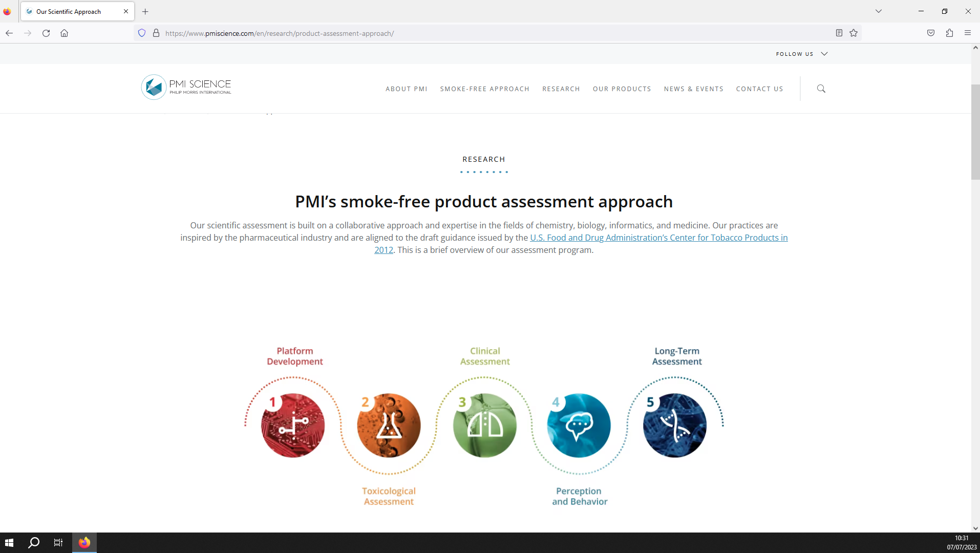This screenshot has width=980, height=553.
Task: Open the site search magnifier icon
Action: coord(821,89)
